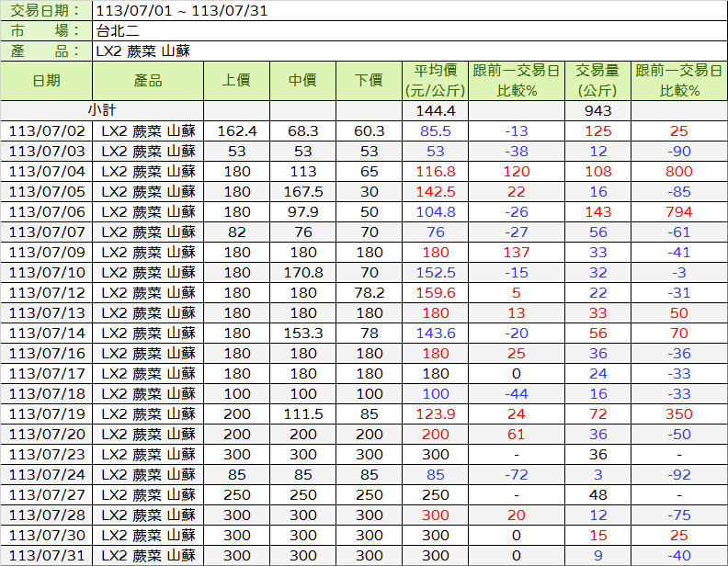Select the 上價 column header
This screenshot has height=566, width=728.
click(x=236, y=81)
